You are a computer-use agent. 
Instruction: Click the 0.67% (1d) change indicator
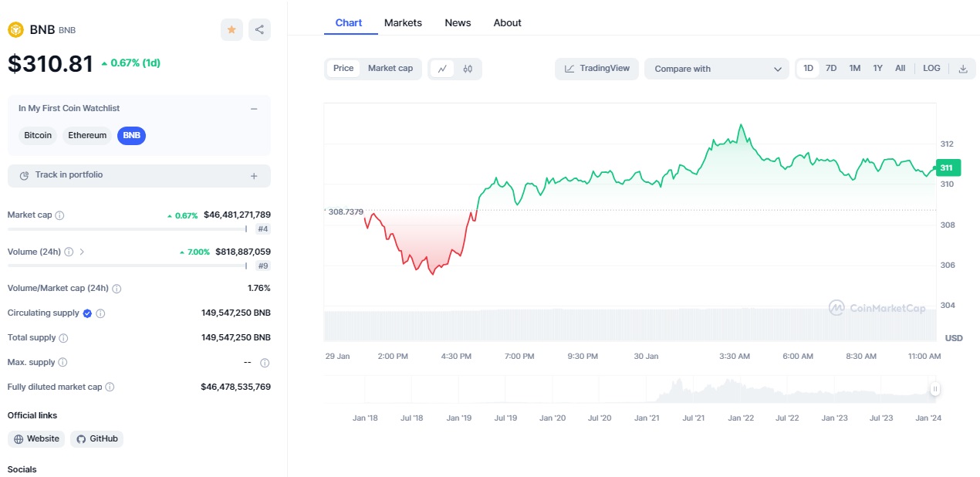pyautogui.click(x=131, y=63)
